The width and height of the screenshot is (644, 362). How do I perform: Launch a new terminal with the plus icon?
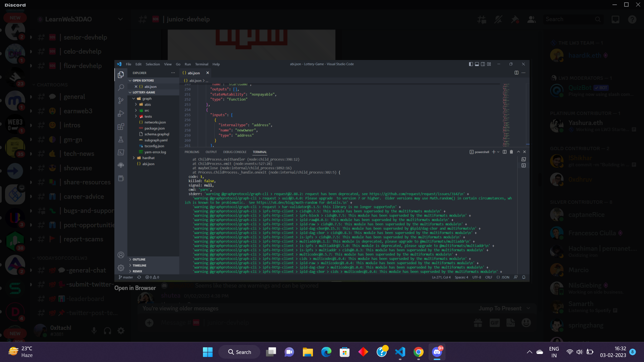point(493,152)
